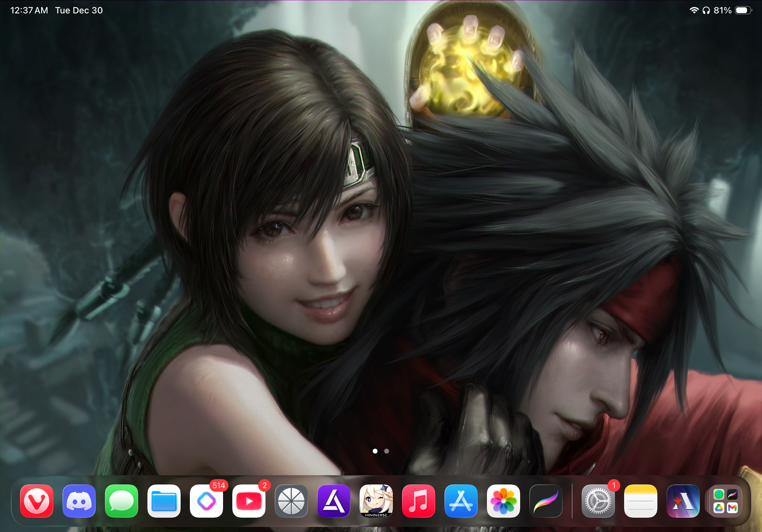Viewport: 762px width, 532px height.
Task: Tap the time and date in status bar
Action: [x=56, y=10]
